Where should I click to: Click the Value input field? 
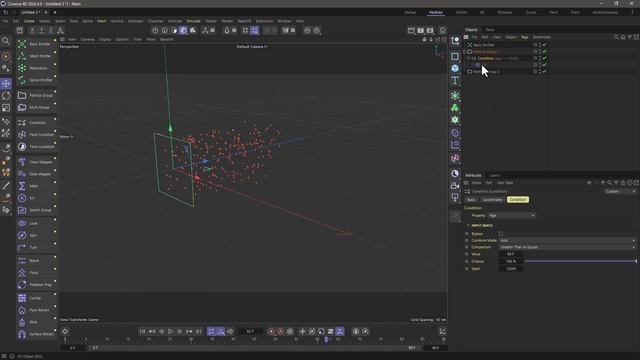coord(511,254)
